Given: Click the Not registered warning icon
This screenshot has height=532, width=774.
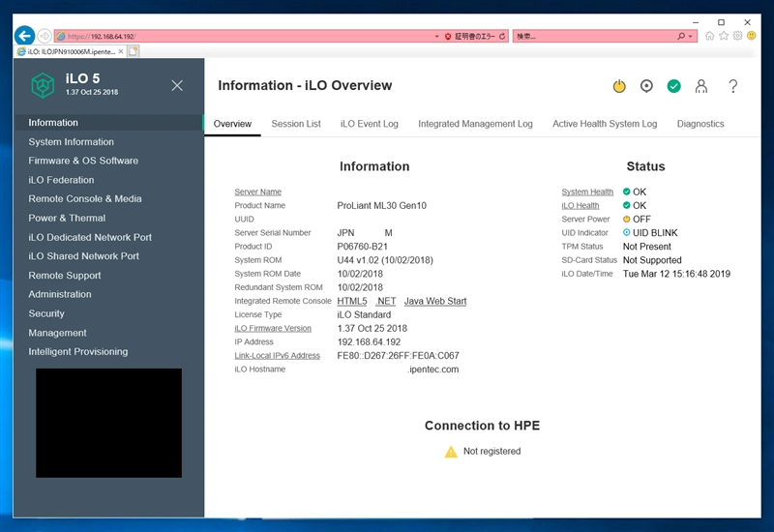Looking at the screenshot, I should point(451,452).
